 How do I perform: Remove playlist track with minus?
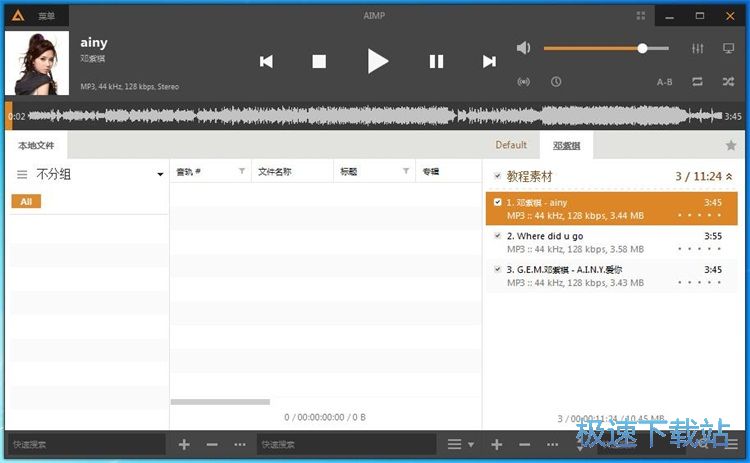tap(524, 445)
